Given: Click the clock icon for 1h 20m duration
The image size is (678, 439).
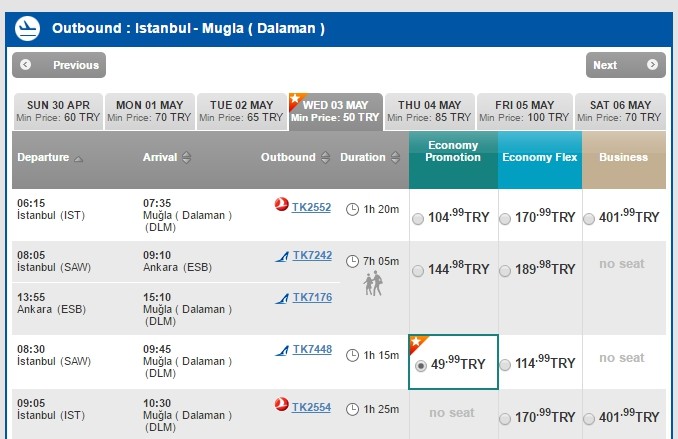Looking at the screenshot, I should pos(352,209).
